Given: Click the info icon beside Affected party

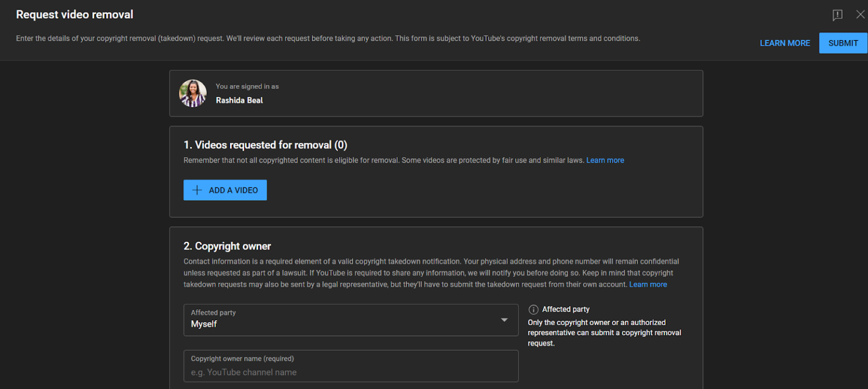Looking at the screenshot, I should point(533,309).
